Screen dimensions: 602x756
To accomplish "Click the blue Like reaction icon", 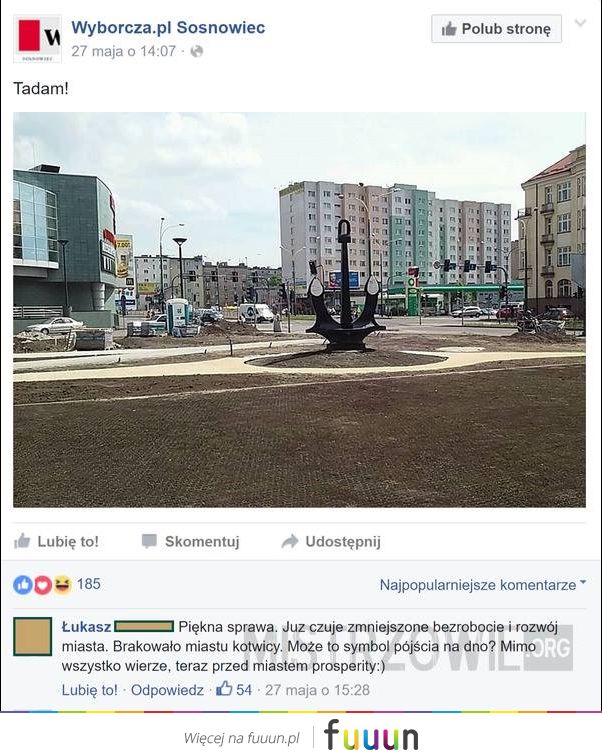I will tap(23, 585).
